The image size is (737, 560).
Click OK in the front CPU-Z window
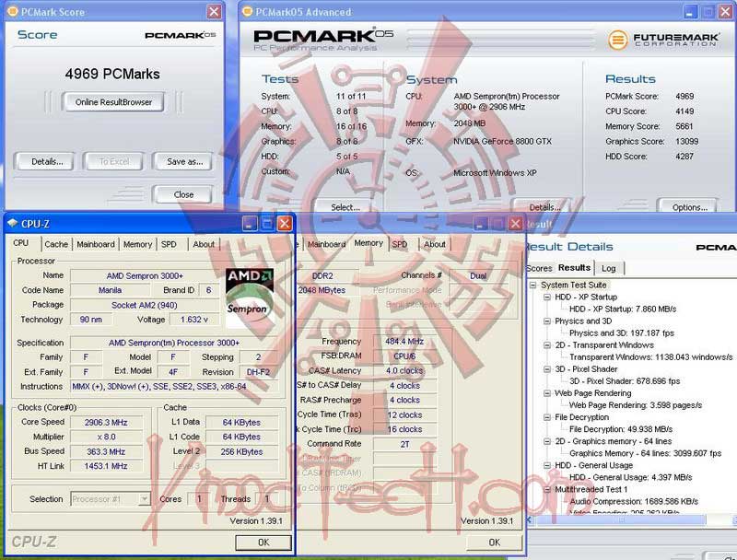tap(263, 542)
